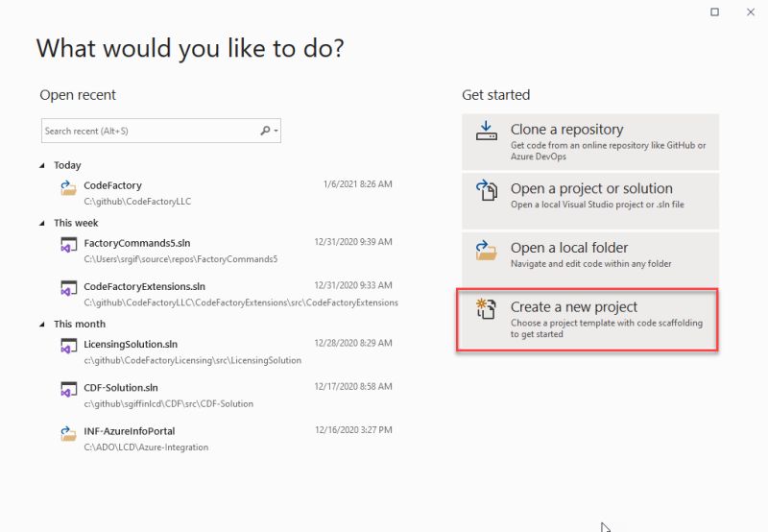Click path ending src\CodeFactoryExtensions
Viewport: 768px width, 532px height.
241,302
